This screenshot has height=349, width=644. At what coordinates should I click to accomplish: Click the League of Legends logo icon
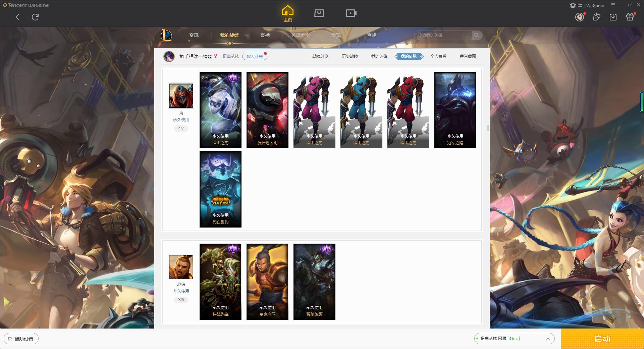166,35
